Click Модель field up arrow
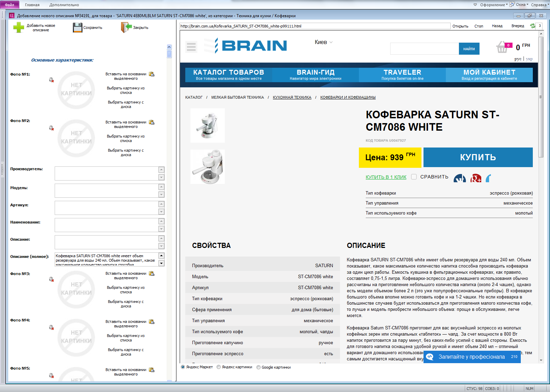This screenshot has width=550, height=392. 161,187
